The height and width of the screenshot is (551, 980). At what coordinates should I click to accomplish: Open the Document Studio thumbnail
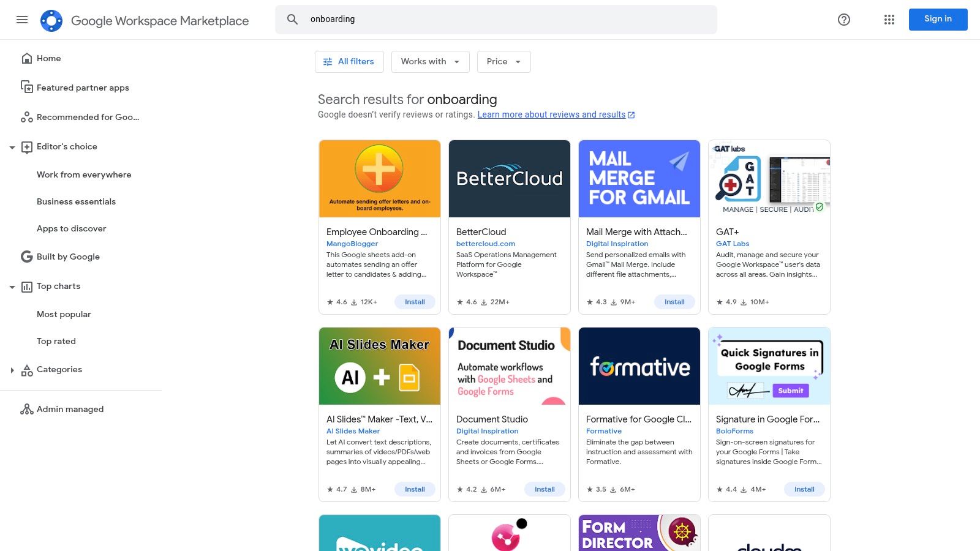[510, 366]
